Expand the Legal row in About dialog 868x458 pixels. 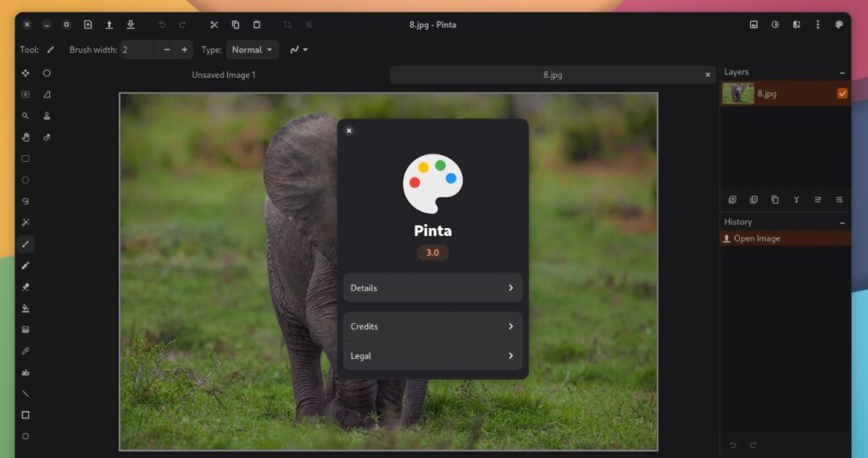coord(432,356)
